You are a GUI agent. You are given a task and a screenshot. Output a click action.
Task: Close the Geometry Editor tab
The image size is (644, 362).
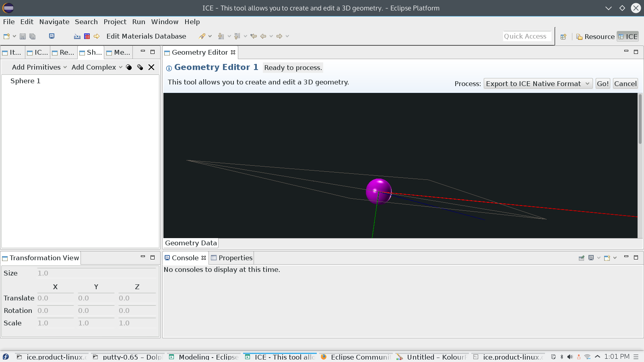click(x=233, y=52)
